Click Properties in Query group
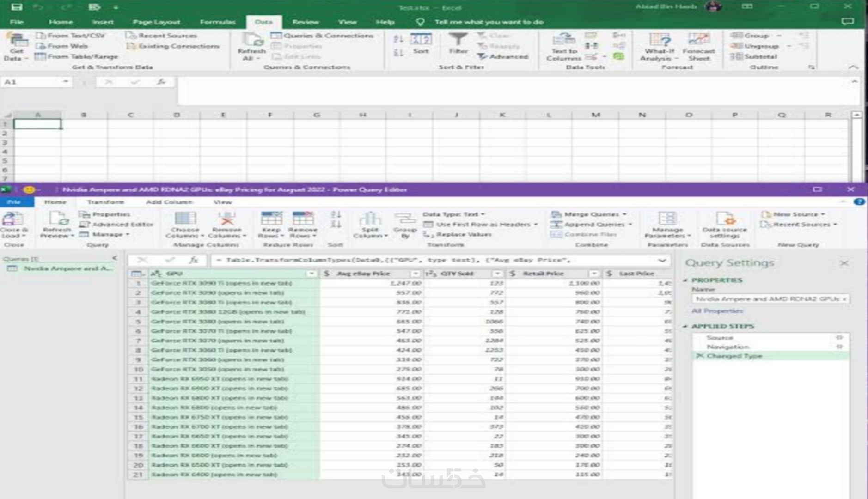Viewport: 868px width, 499px height. pyautogui.click(x=104, y=214)
